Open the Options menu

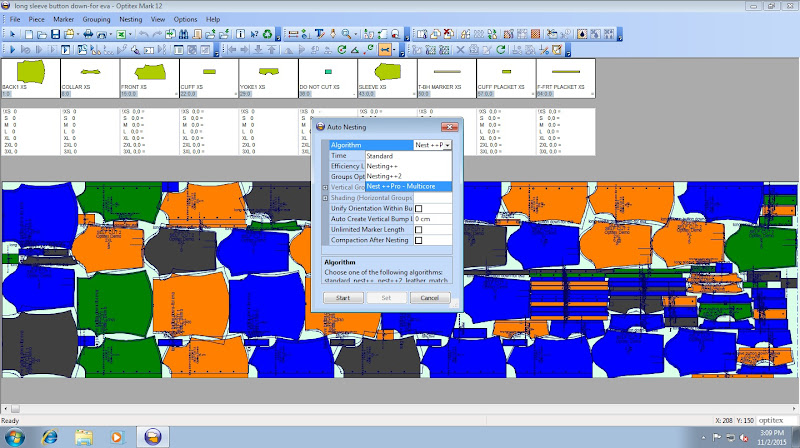pos(185,19)
